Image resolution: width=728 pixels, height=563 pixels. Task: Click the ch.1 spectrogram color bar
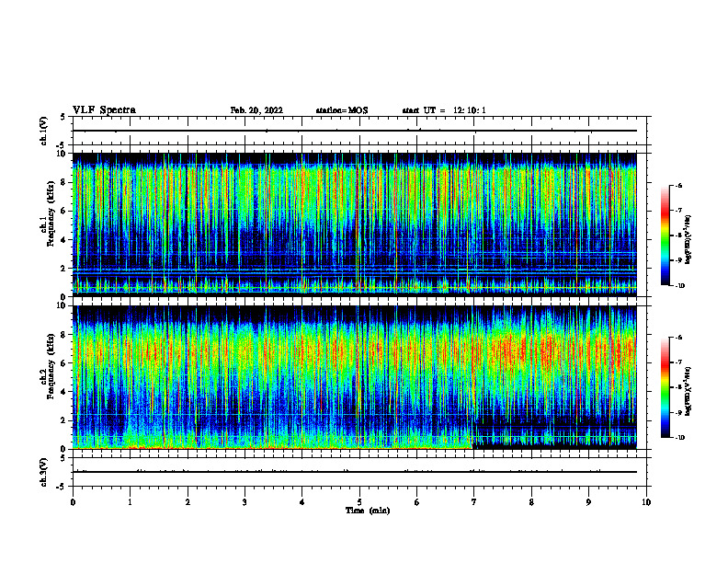point(665,236)
